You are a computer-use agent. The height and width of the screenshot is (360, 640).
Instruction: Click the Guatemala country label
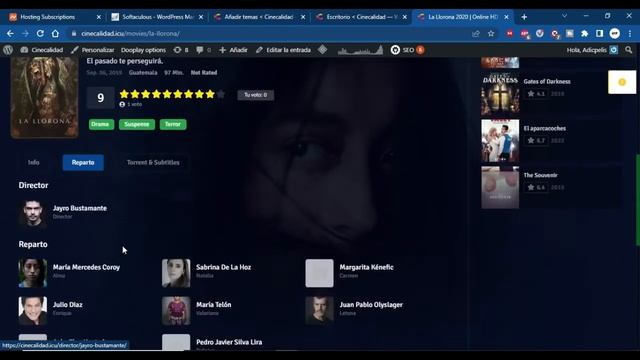[x=143, y=73]
